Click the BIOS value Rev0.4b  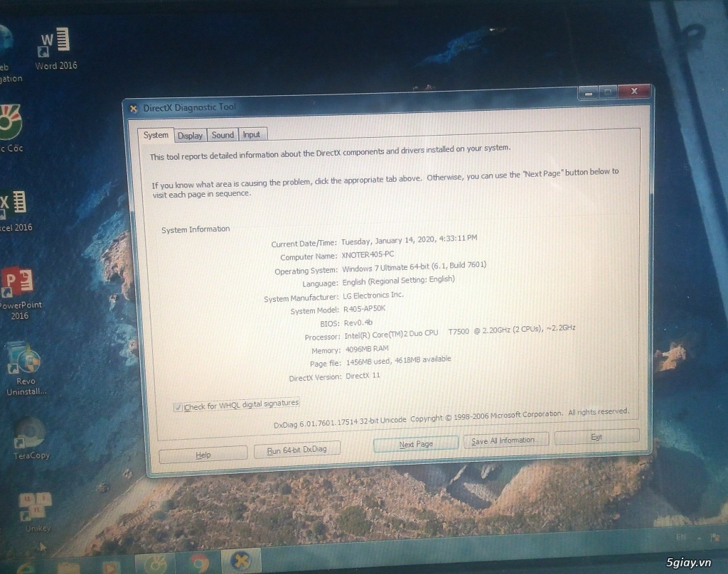point(358,323)
